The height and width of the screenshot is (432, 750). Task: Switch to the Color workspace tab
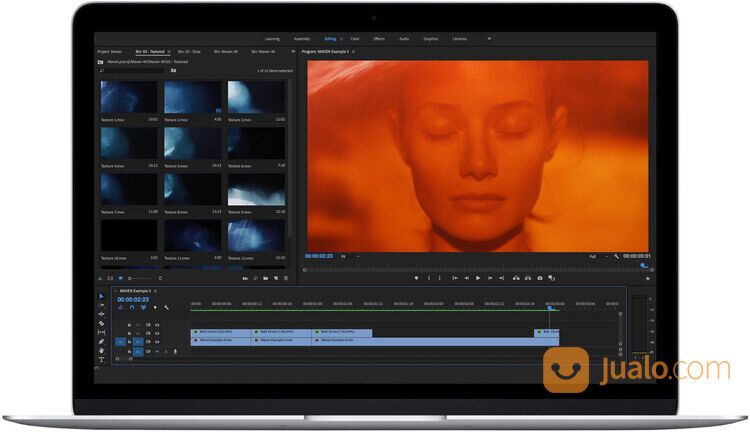[354, 39]
